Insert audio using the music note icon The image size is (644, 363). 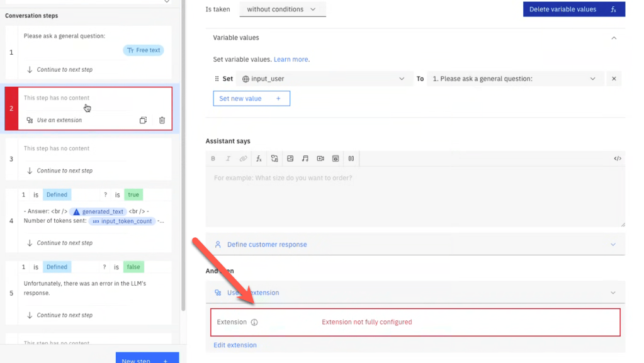point(305,159)
